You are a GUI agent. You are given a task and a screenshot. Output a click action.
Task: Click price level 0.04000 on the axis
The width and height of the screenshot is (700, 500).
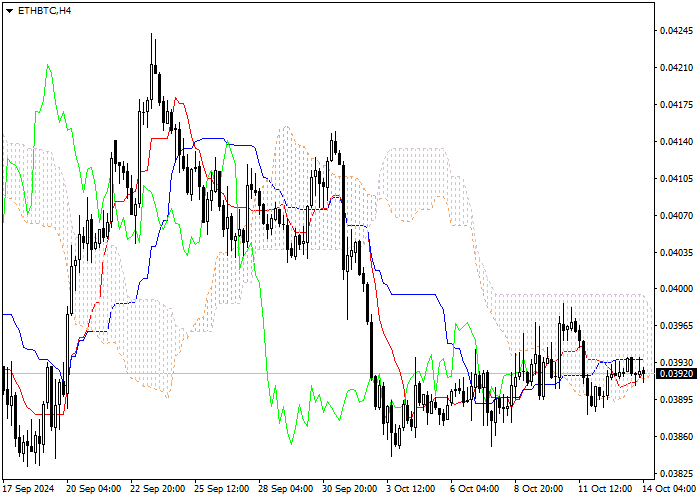click(677, 289)
